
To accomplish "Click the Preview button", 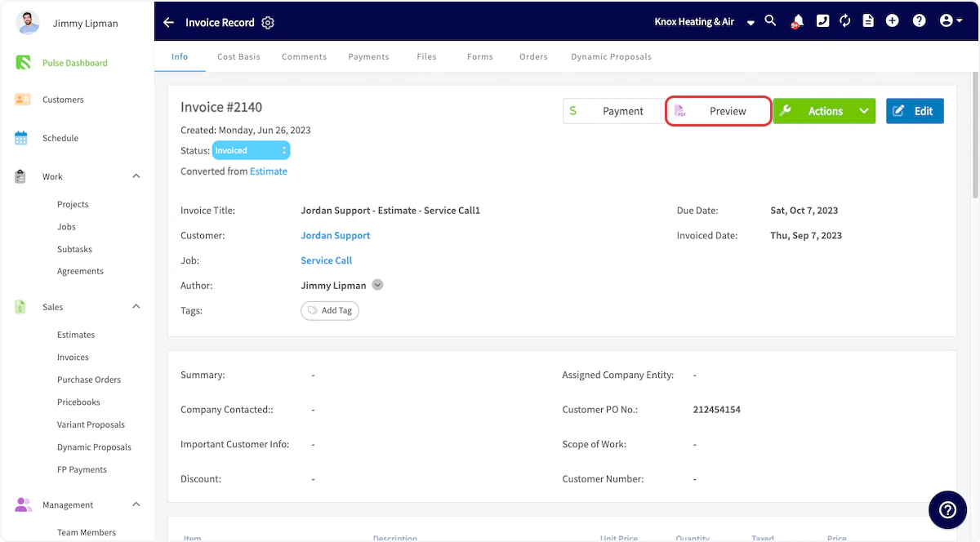I will tap(719, 111).
